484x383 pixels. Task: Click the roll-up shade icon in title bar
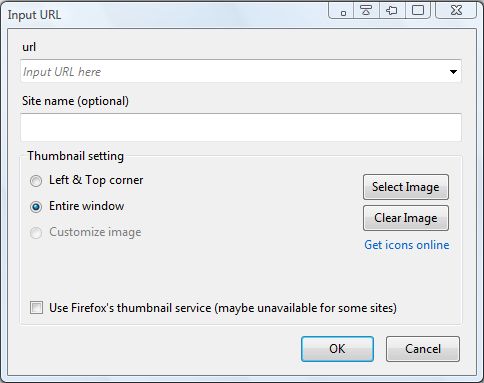click(x=366, y=10)
